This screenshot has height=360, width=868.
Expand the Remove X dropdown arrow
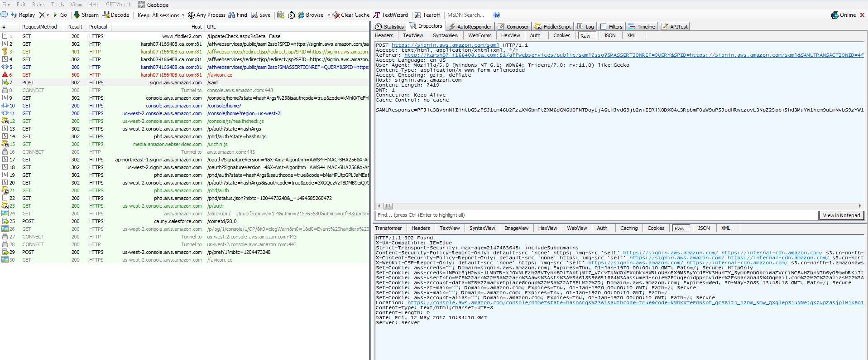(48, 15)
